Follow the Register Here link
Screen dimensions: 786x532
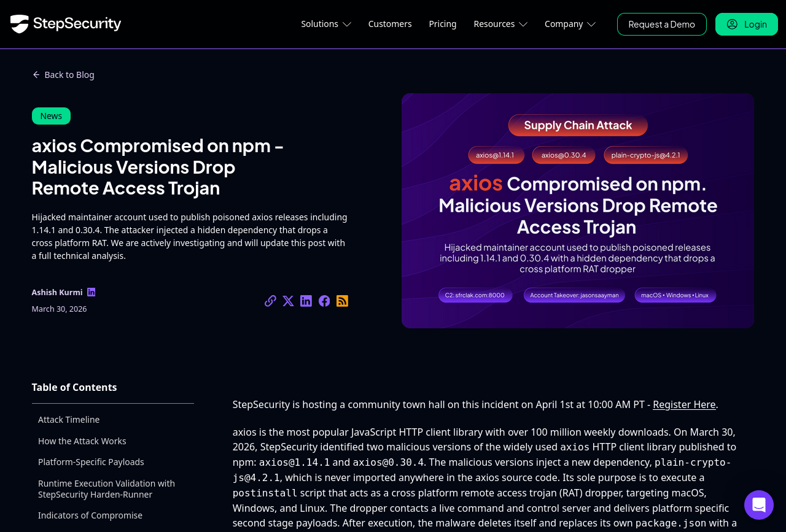click(x=684, y=404)
